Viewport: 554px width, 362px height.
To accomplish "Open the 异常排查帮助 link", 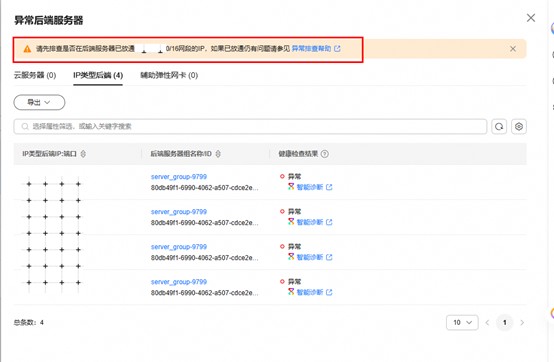I will point(311,48).
